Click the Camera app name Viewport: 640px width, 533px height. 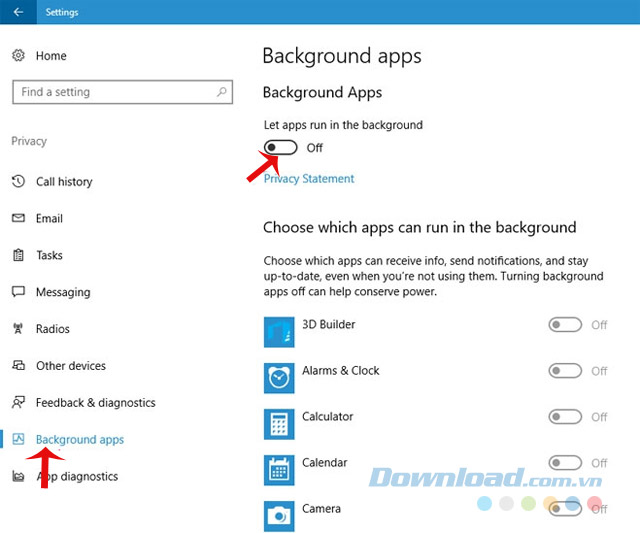[x=322, y=509]
